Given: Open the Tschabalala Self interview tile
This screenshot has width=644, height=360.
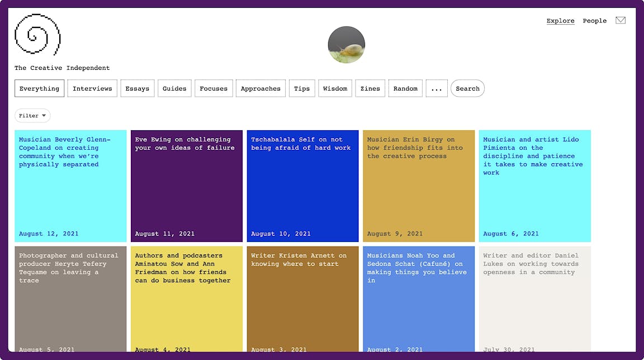Looking at the screenshot, I should (302, 186).
